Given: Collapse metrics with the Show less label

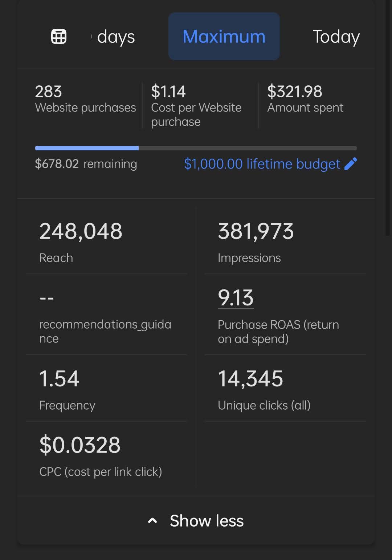Looking at the screenshot, I should click(207, 521).
